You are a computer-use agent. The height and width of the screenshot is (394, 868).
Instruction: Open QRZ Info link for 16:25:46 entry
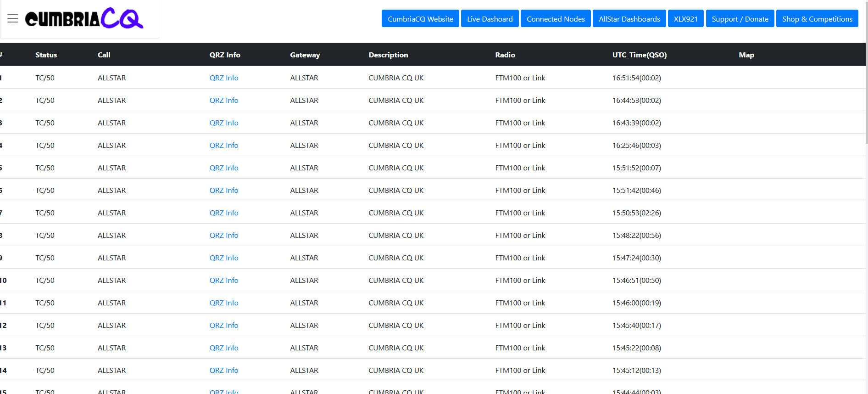click(224, 146)
